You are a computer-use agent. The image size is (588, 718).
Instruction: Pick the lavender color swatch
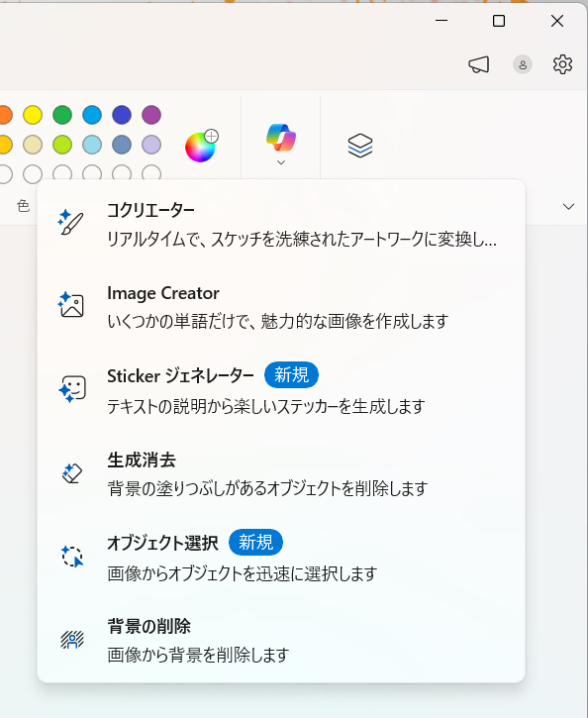click(151, 145)
